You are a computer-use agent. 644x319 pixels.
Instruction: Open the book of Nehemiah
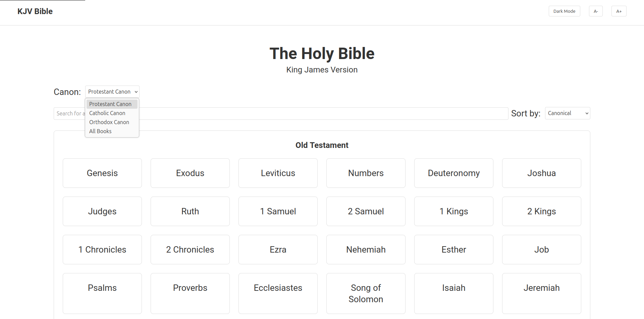(366, 250)
